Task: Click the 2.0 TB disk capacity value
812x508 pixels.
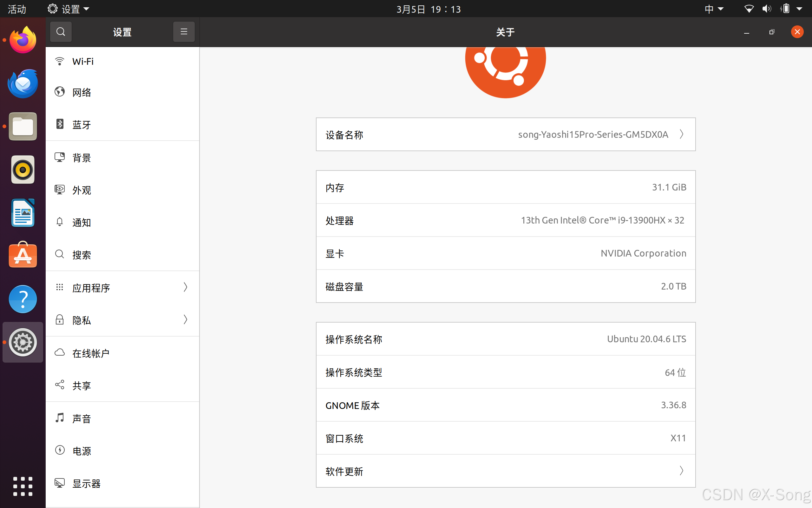Action: 673,286
